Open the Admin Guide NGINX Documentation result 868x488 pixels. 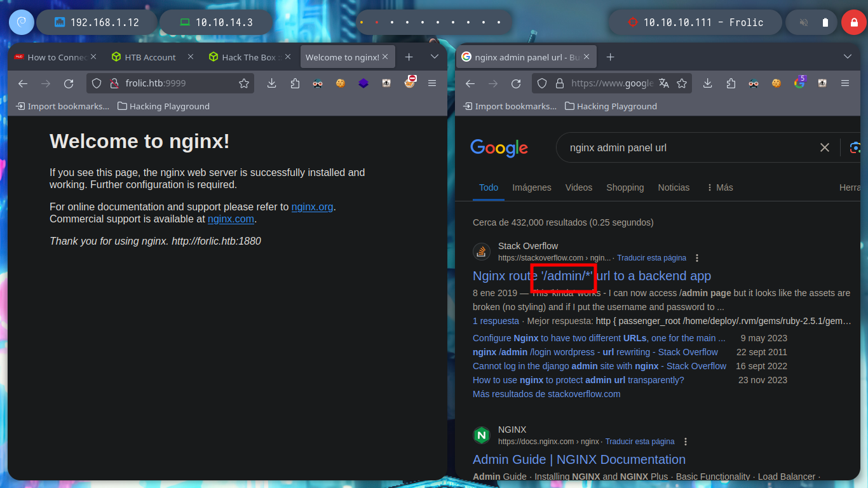[579, 459]
